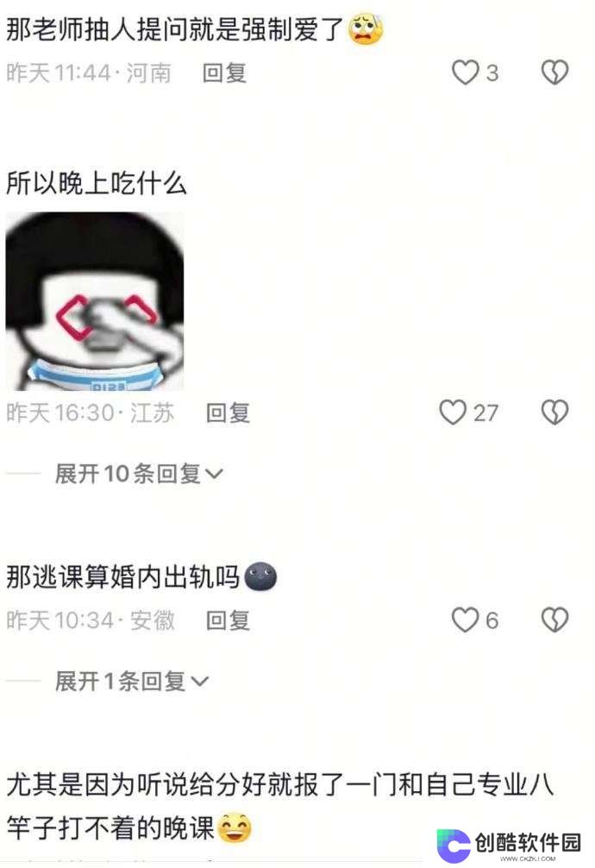Open the face-covering meme image
Screen dimensions: 595x868
pyautogui.click(x=95, y=301)
